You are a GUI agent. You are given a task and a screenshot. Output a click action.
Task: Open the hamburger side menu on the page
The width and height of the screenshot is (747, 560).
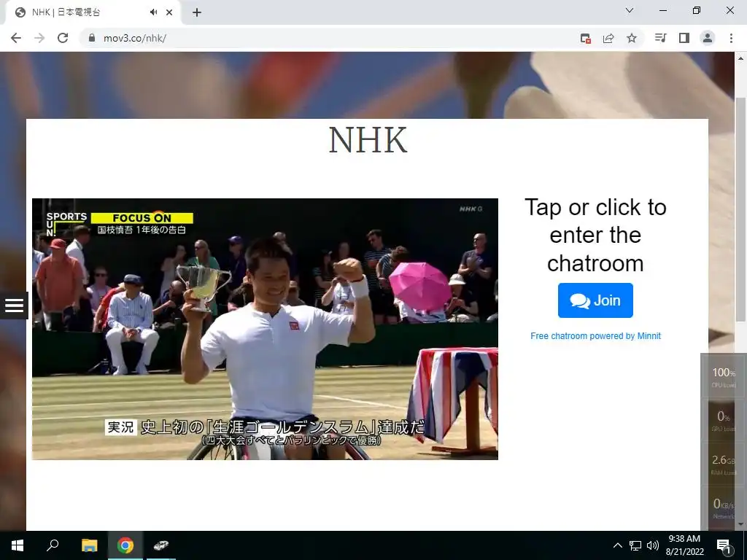(14, 306)
